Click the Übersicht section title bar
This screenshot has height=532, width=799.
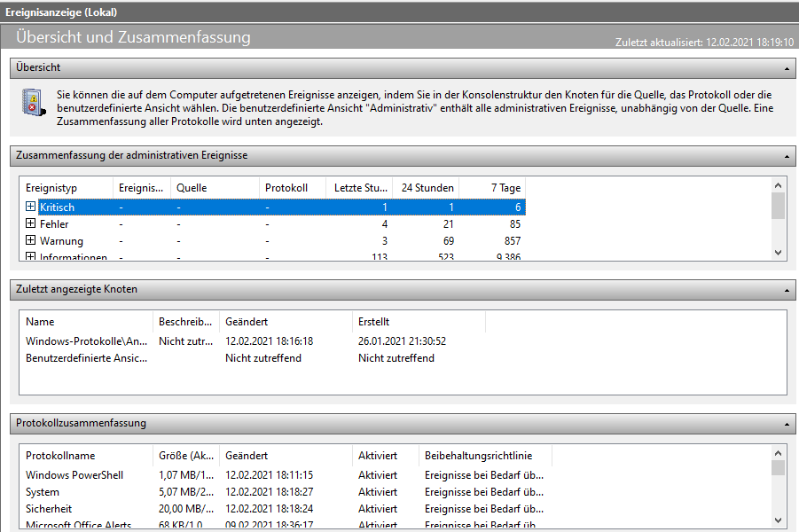coord(403,67)
